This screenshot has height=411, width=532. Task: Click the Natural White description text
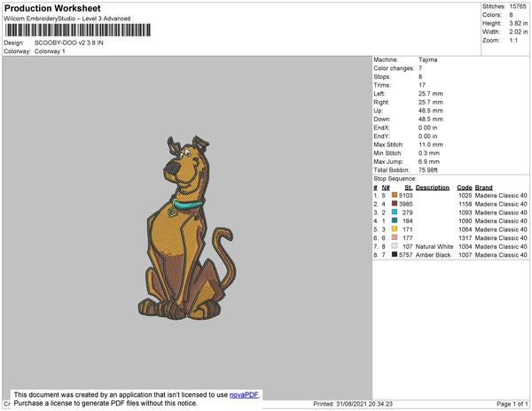click(434, 246)
